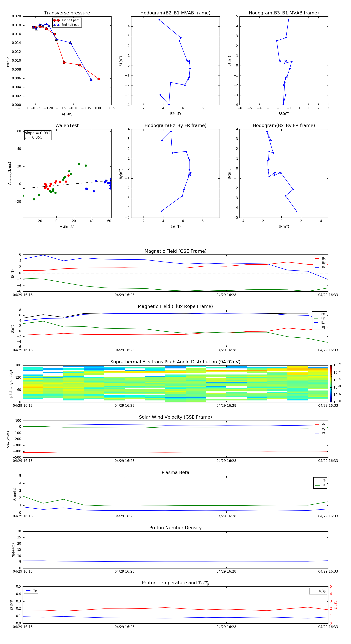
Task: Click the 'r = 0.355' annotation
Action: tap(34, 137)
